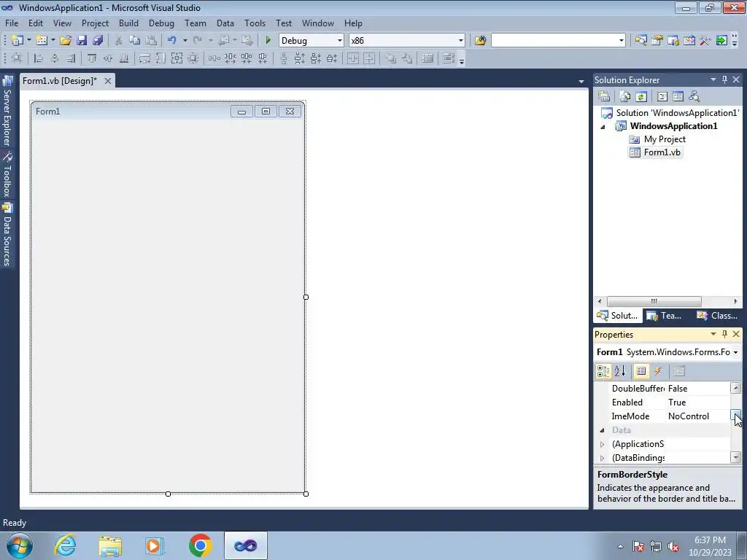Screen dimensions: 747x560
Task: Switch to the Form1.vb [Design] tab
Action: coord(60,81)
